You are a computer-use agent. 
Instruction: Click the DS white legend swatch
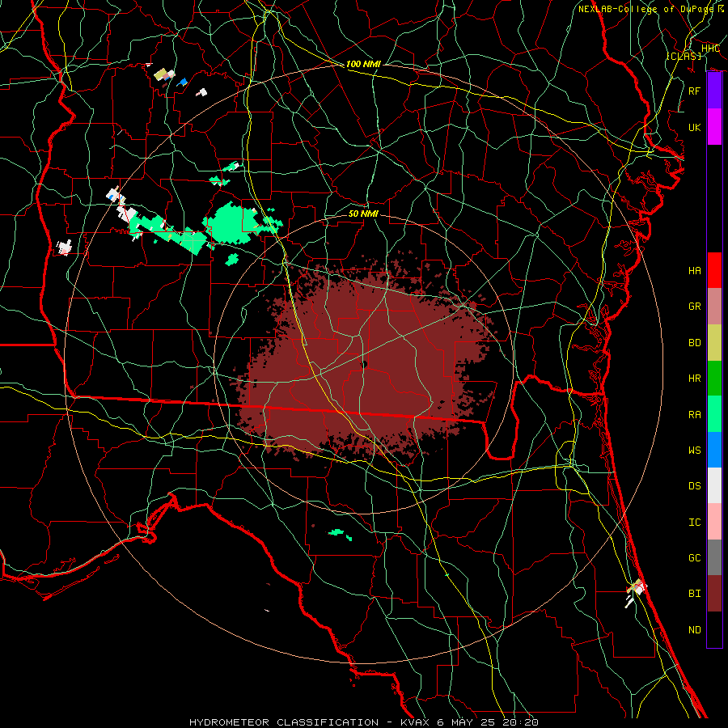(x=714, y=485)
